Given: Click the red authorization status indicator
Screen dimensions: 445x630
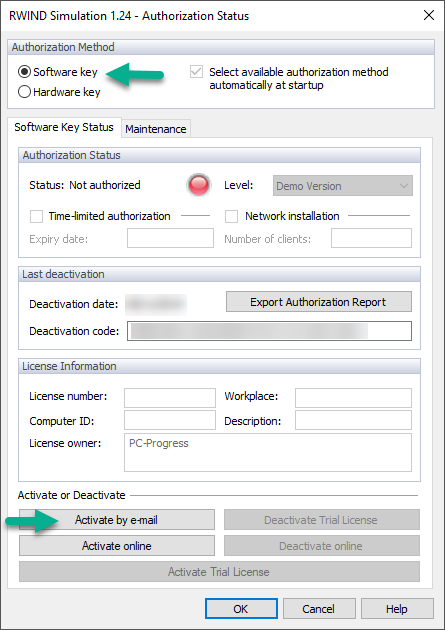Looking at the screenshot, I should coord(198,185).
